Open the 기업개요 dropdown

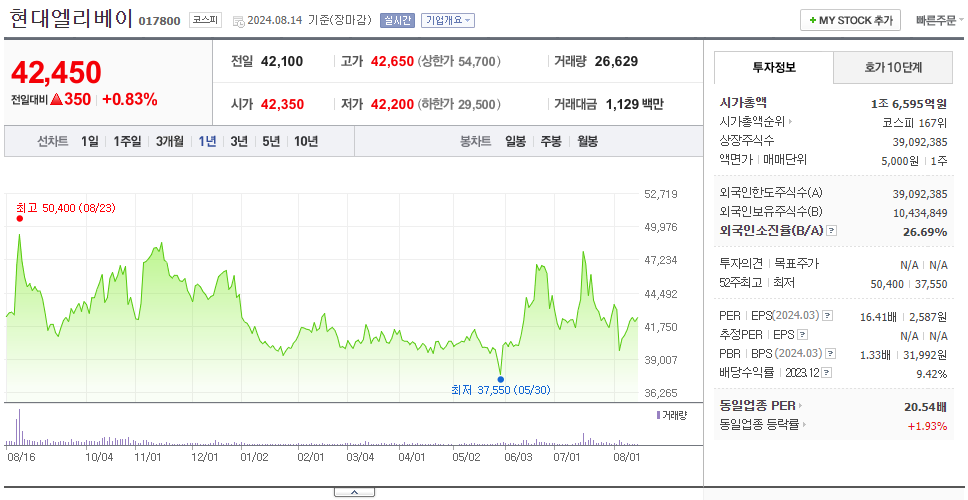448,20
